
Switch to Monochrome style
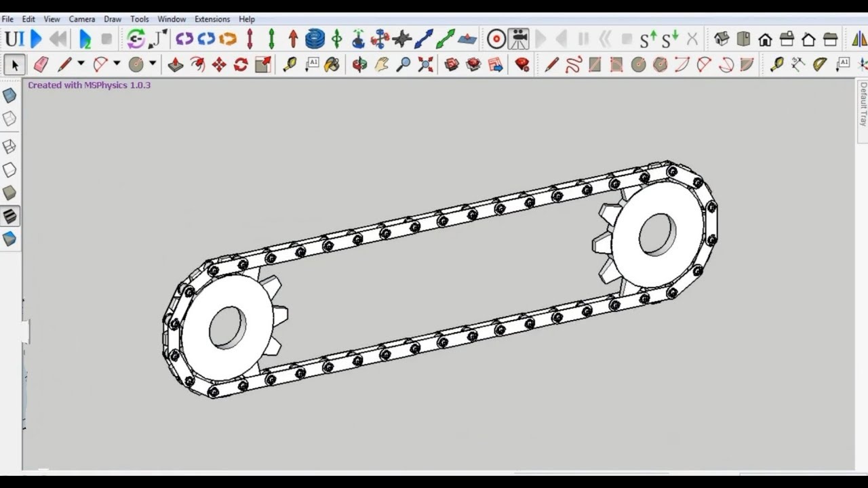point(9,239)
